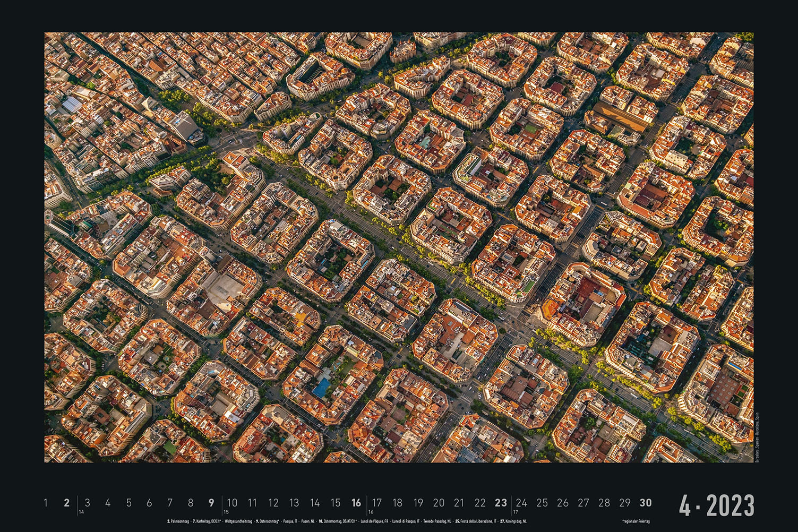This screenshot has width=798, height=532.
Task: Select day 19 in the calendar row
Action: (x=418, y=502)
